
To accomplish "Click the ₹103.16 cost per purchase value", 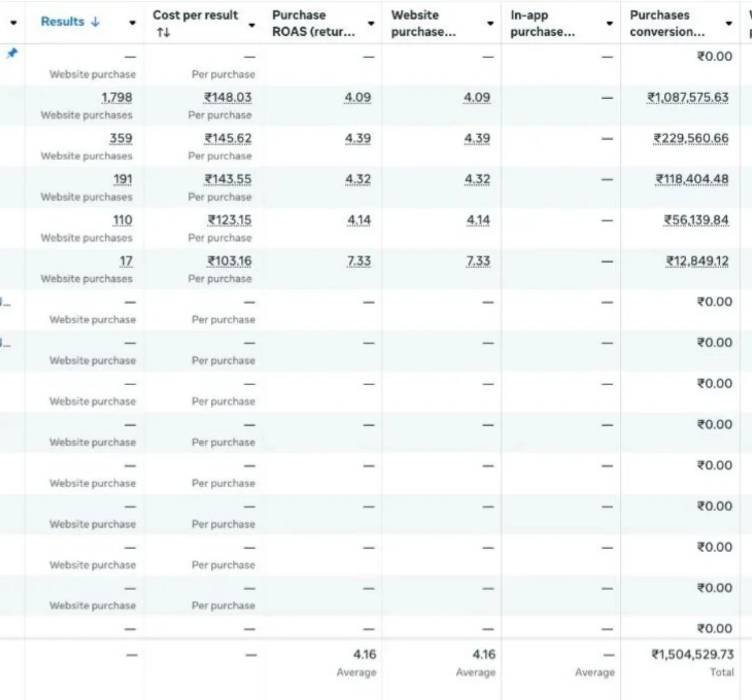I will 229,261.
